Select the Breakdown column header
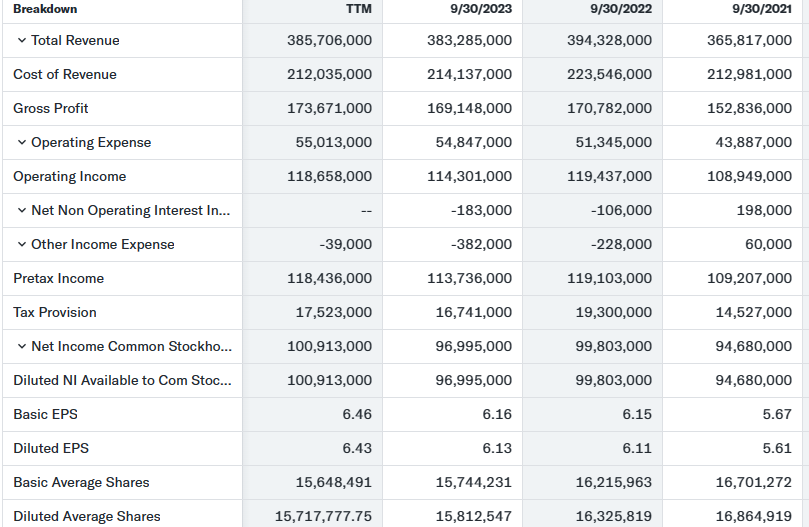The image size is (809, 527). (45, 9)
